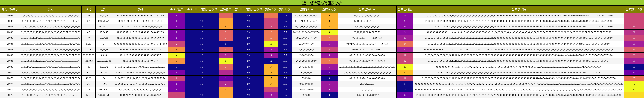Select 冷号 cell 26,29,79,80
644x98 pixels.
(x=88, y=55)
